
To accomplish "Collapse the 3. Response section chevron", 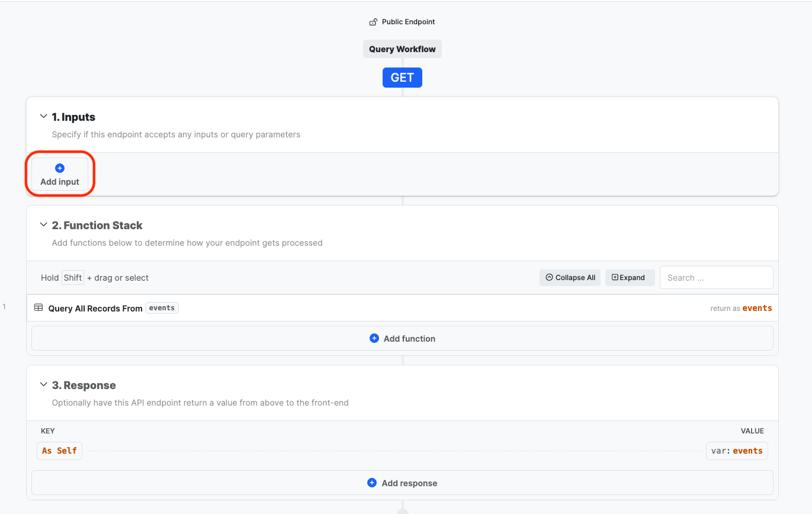I will point(43,385).
